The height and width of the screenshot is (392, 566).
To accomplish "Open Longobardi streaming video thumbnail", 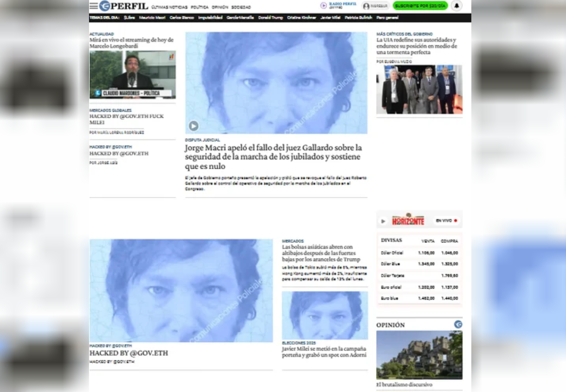I will (x=132, y=75).
